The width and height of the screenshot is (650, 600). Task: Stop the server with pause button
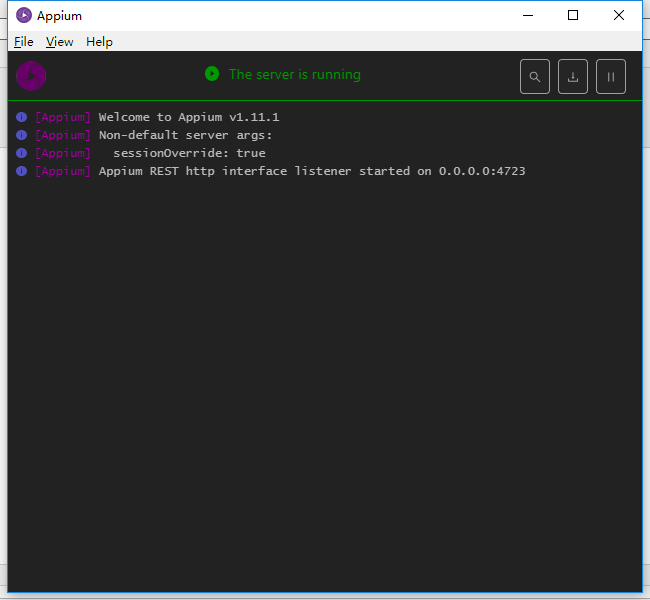[611, 77]
